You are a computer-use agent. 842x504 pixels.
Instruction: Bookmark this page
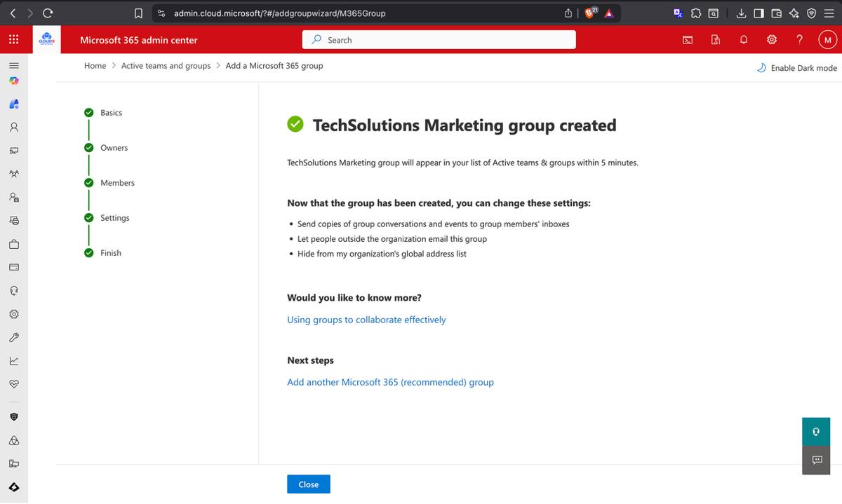tap(139, 13)
